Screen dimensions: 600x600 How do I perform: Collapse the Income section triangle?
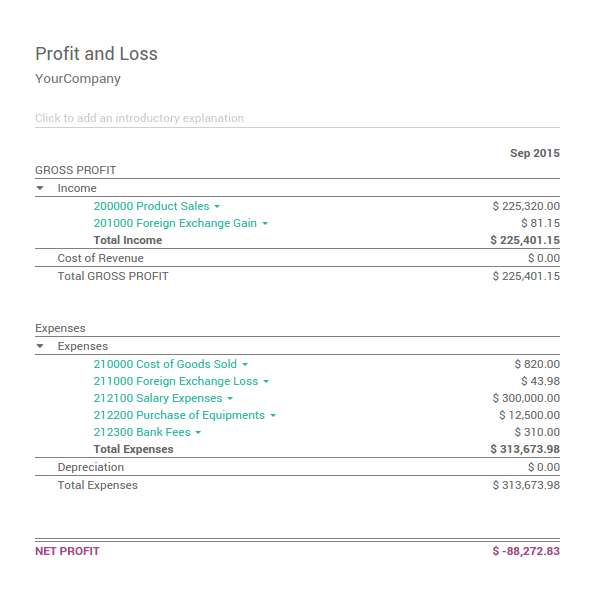tap(40, 188)
